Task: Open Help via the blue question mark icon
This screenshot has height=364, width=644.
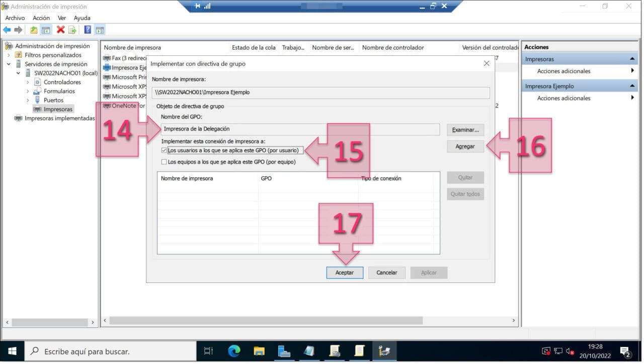Action: pyautogui.click(x=88, y=30)
